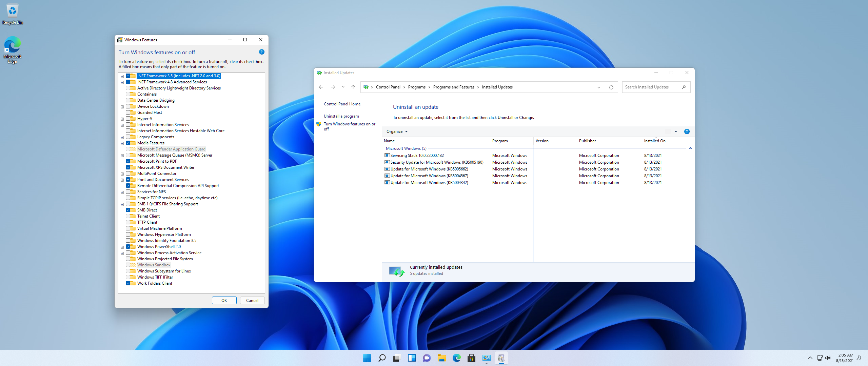The height and width of the screenshot is (366, 868).
Task: Open Microsoft Edge desktop shortcut
Action: tap(13, 50)
